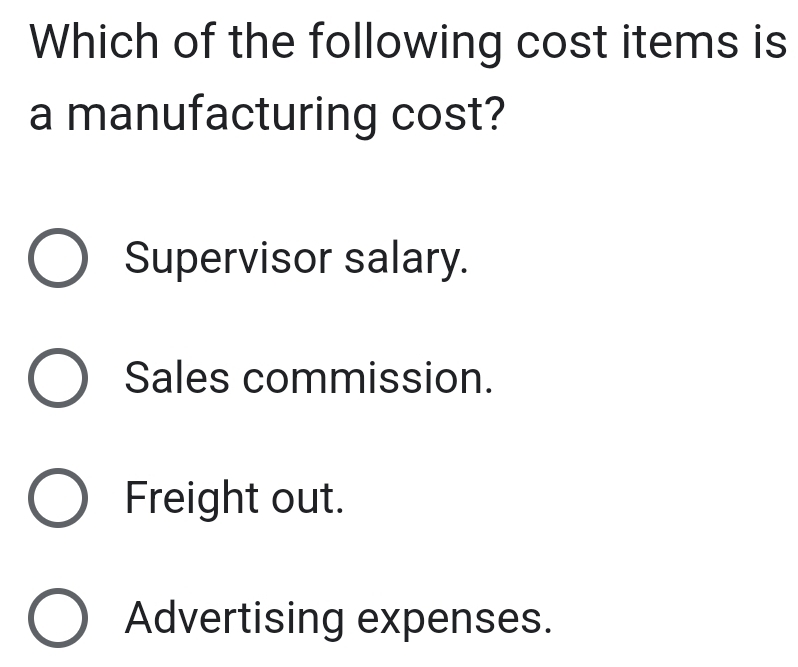
Task: Click the word 'out' in third option
Action: pos(303,499)
